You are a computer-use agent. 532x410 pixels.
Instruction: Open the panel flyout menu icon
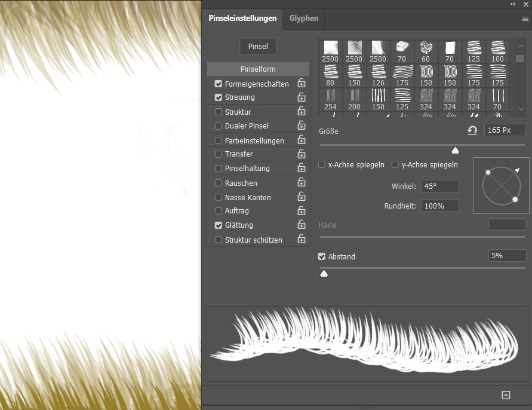[525, 19]
